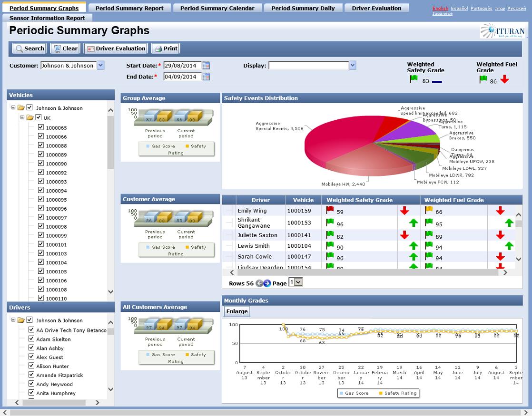Click the Ituran logo
Viewport: 532px width, 416px height.
[502, 31]
